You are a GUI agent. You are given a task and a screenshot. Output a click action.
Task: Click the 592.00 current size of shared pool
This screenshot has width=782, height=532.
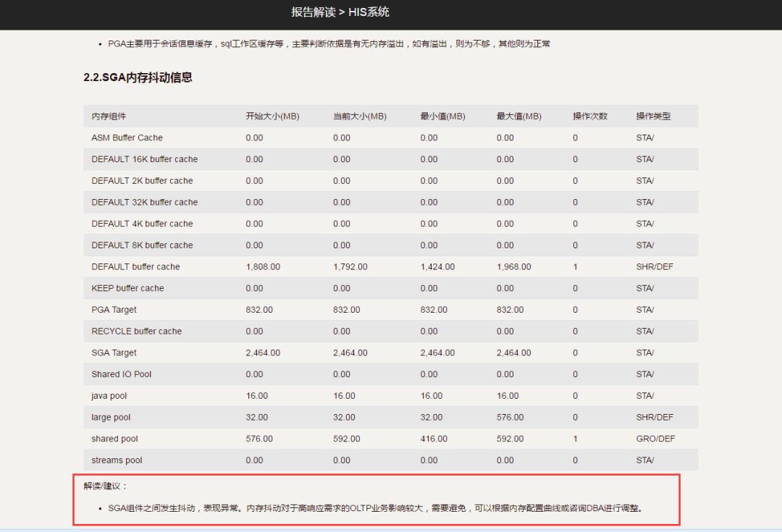coord(347,439)
